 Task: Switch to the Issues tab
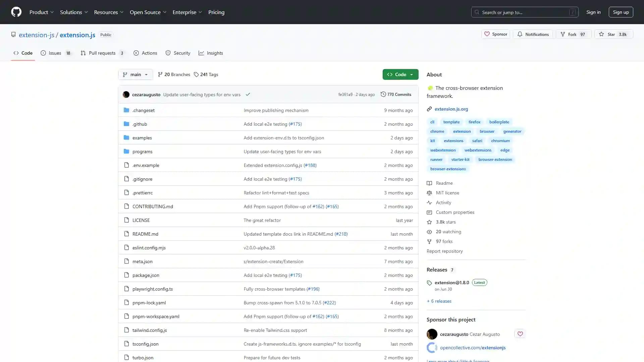pyautogui.click(x=56, y=53)
